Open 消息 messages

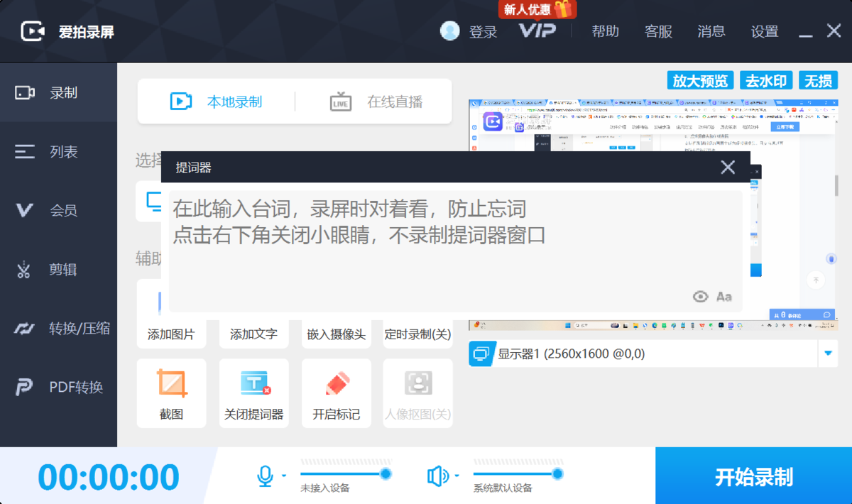click(711, 31)
